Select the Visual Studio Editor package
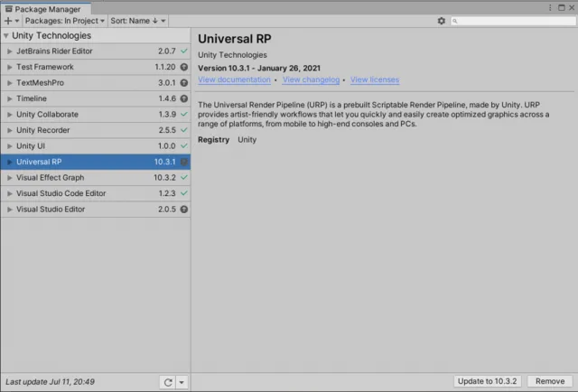Viewport: 578px width, 392px height. [96, 210]
